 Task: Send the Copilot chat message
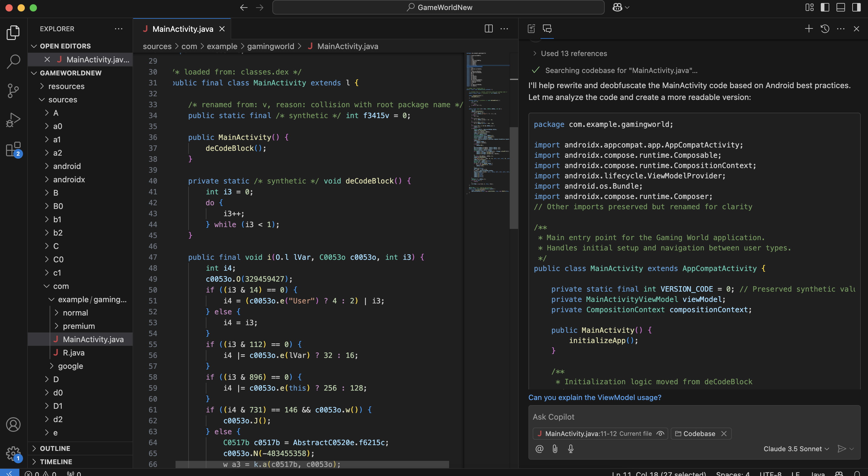coord(841,449)
